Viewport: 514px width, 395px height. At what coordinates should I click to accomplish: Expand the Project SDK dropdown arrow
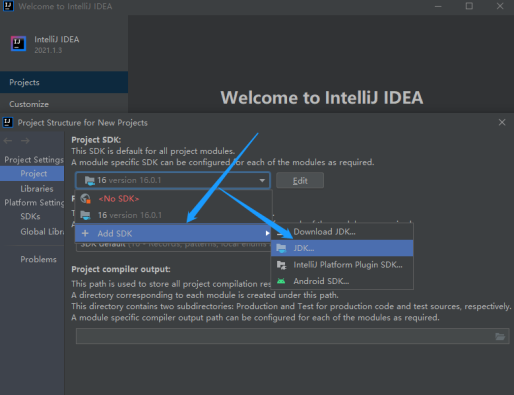coord(262,180)
